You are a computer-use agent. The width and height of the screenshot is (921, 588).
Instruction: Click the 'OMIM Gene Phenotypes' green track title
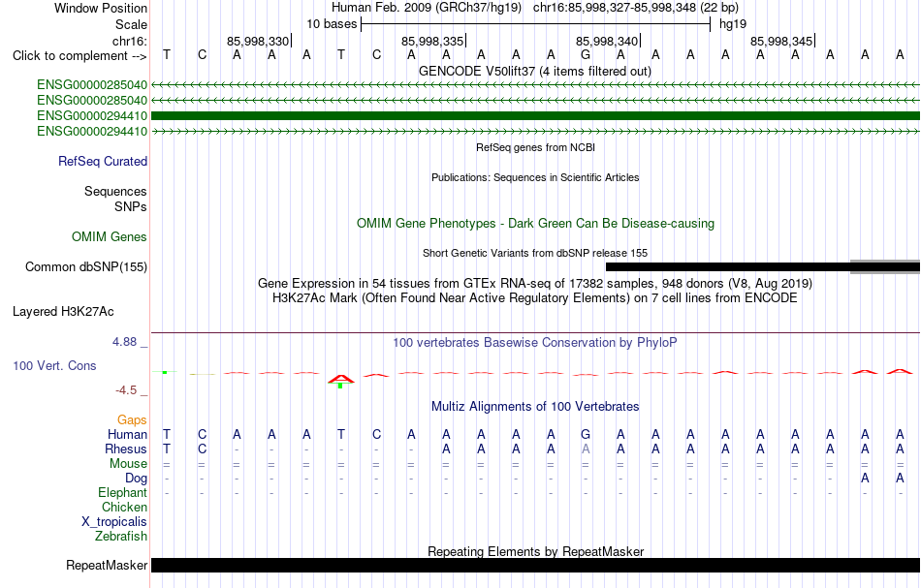[x=535, y=224]
